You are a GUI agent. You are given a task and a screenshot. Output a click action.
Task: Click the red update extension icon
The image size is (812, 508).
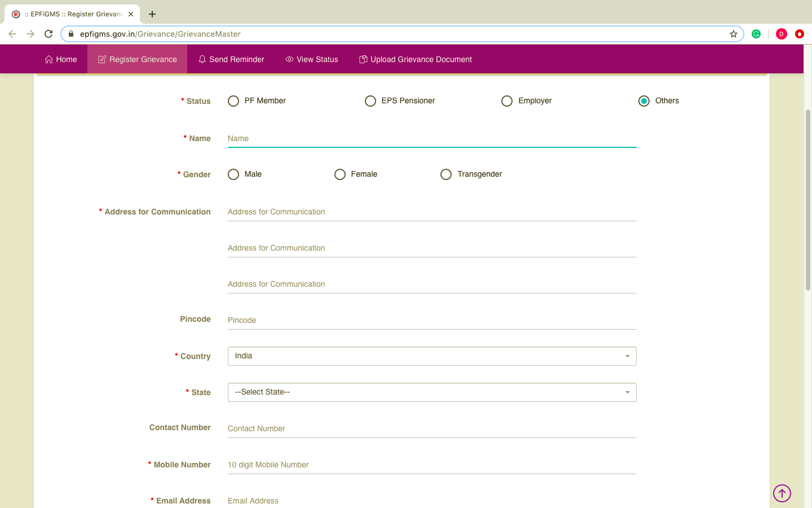[x=800, y=34]
